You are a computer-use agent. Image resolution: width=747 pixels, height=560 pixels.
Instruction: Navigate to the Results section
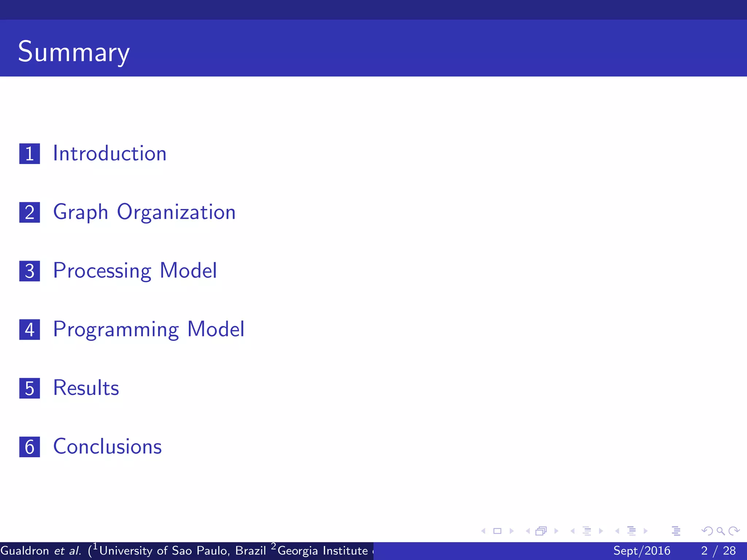(x=86, y=388)
